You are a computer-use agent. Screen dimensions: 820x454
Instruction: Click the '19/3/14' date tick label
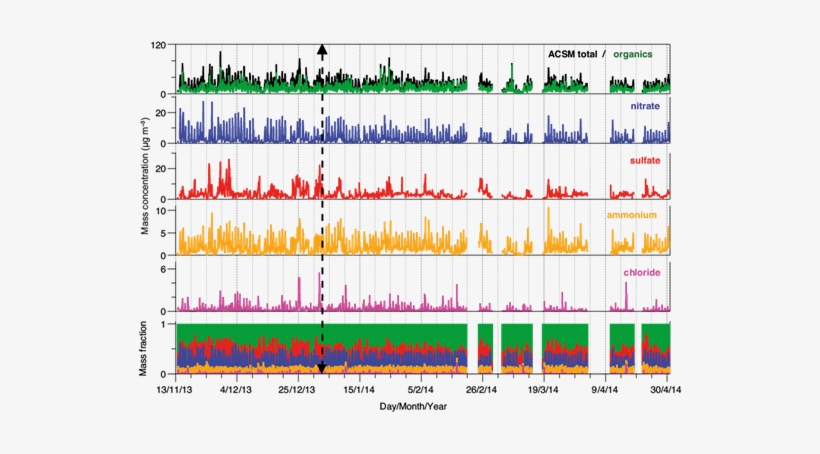click(x=542, y=390)
